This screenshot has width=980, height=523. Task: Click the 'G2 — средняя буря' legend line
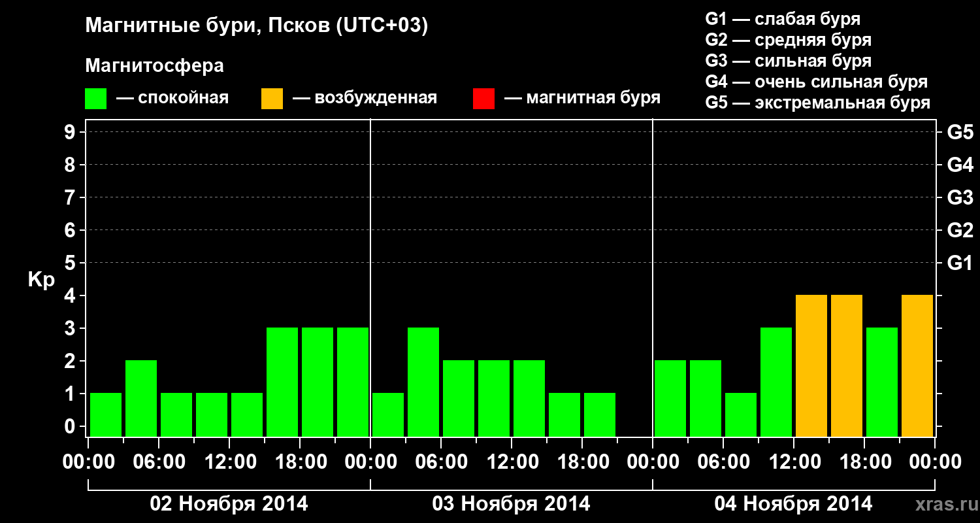pos(789,40)
